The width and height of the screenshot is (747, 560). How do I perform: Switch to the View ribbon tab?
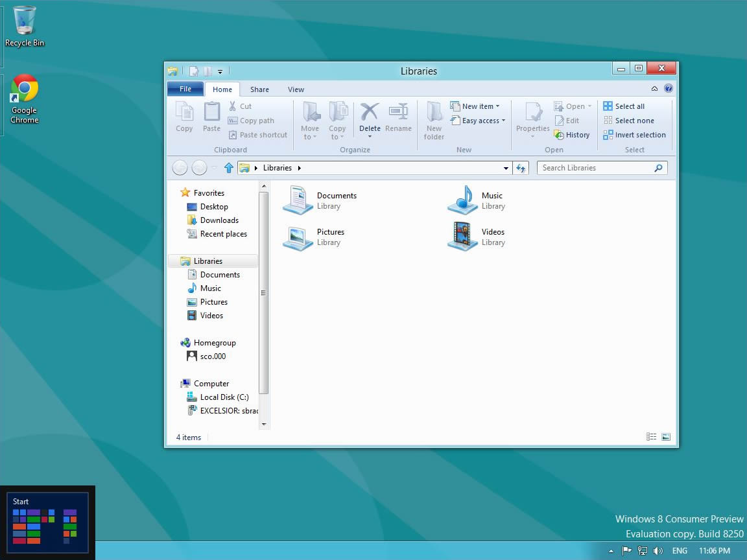coord(296,89)
